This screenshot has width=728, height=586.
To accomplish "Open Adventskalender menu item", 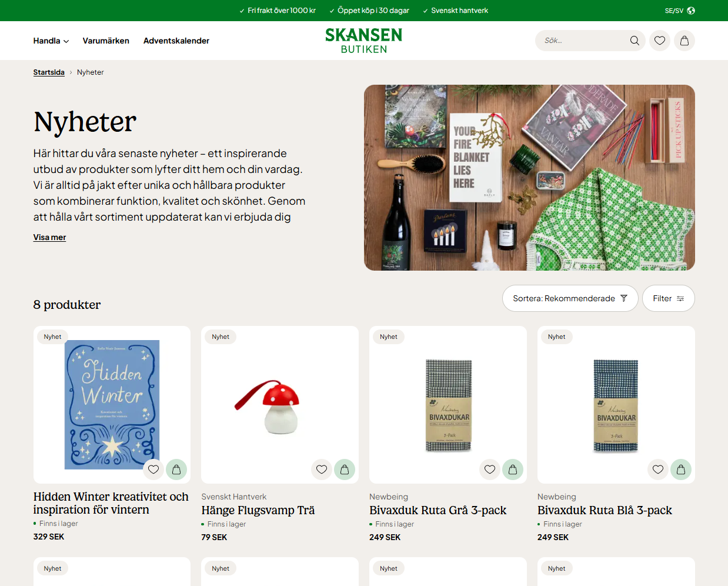I will coord(176,41).
